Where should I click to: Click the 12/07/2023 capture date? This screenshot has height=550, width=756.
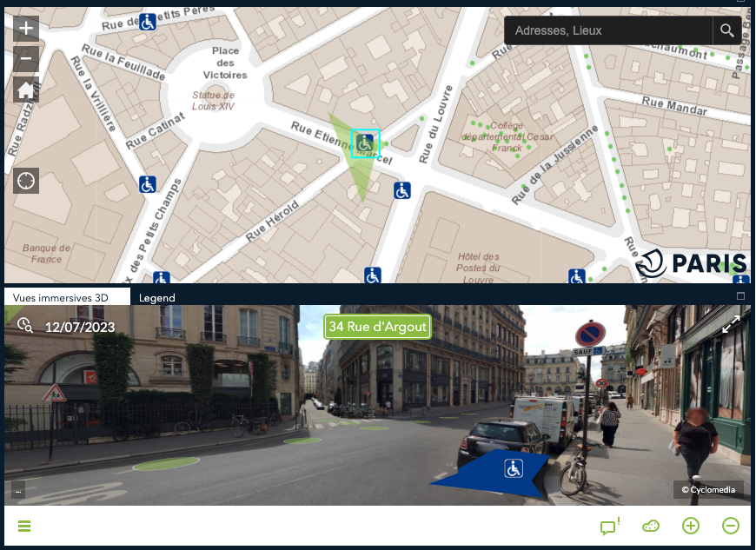(x=80, y=328)
